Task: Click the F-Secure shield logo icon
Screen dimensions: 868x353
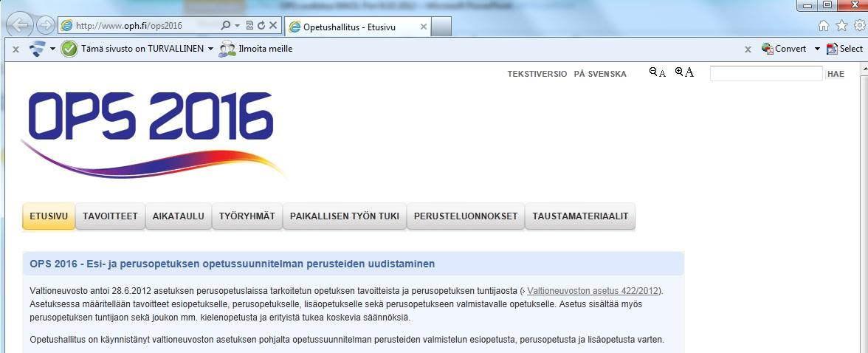Action: (38, 49)
